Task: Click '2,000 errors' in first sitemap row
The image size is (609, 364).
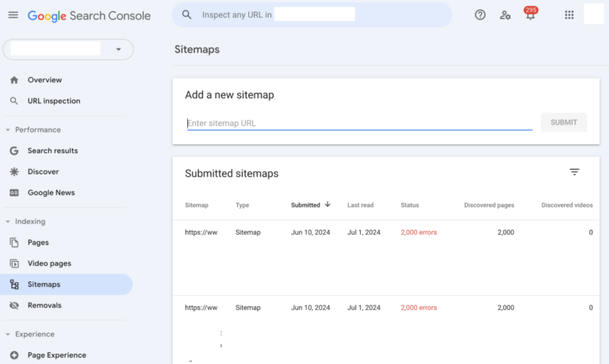Action: pyautogui.click(x=419, y=232)
